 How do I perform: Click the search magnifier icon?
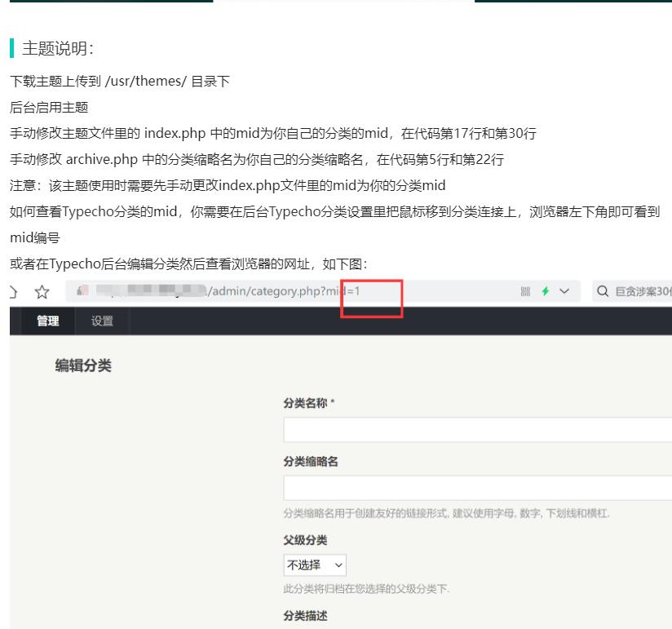[603, 292]
